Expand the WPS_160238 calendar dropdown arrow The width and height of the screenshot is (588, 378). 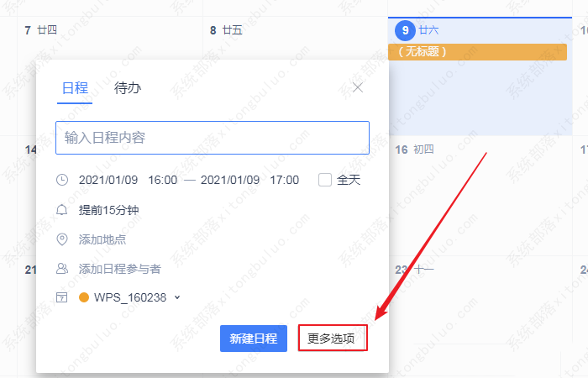pos(177,297)
